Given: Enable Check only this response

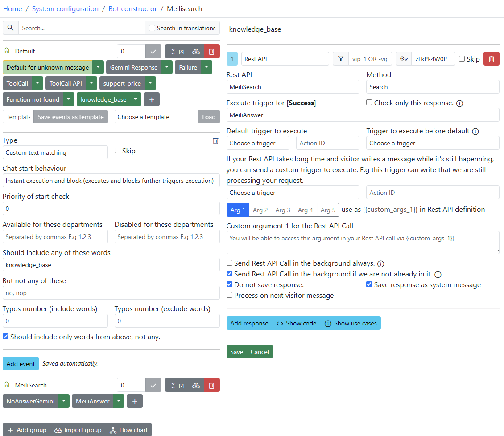Looking at the screenshot, I should tap(369, 103).
